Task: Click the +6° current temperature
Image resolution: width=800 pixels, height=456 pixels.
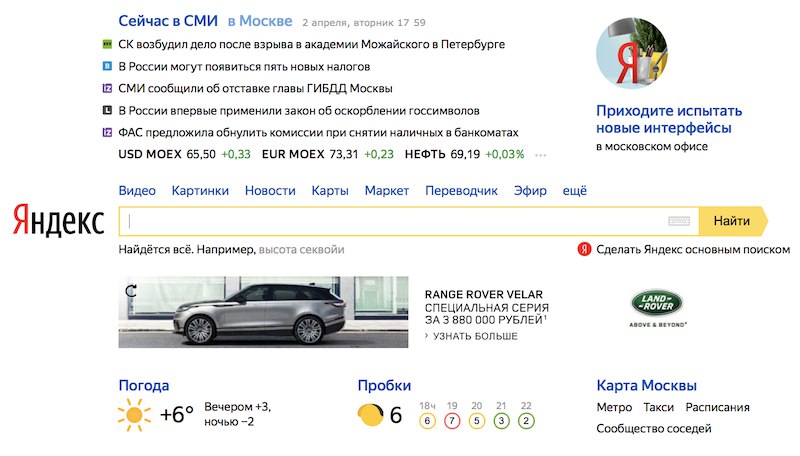Action: (177, 414)
